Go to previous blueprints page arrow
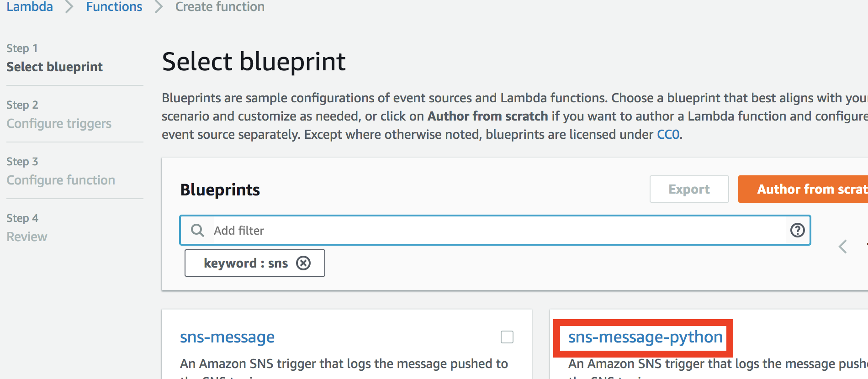Viewport: 868px width, 379px height. (843, 247)
